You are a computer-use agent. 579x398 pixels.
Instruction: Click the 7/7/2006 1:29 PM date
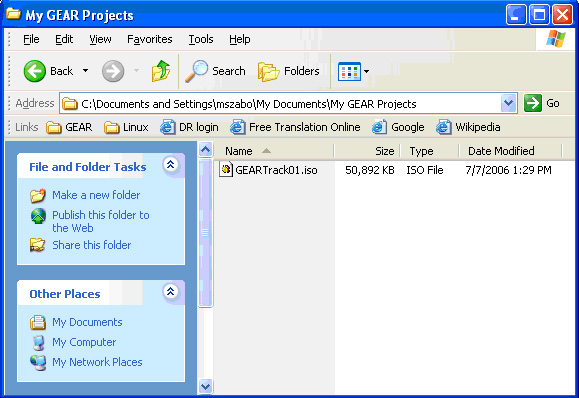(x=508, y=170)
